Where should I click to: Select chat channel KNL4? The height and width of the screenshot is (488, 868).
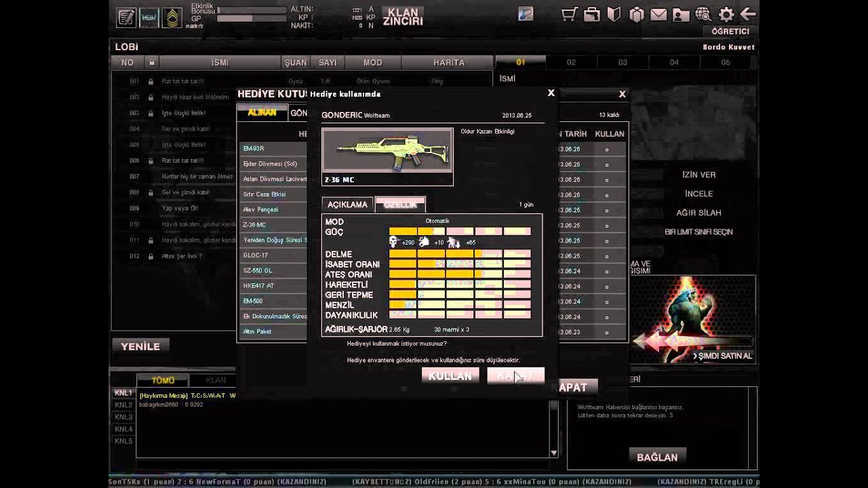[x=123, y=430]
